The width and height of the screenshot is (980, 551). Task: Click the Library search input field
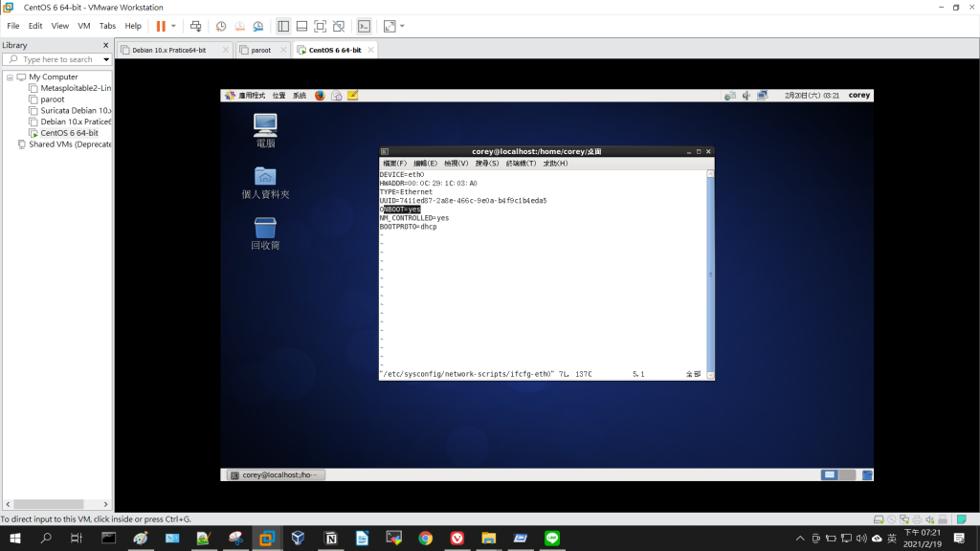coord(57,59)
